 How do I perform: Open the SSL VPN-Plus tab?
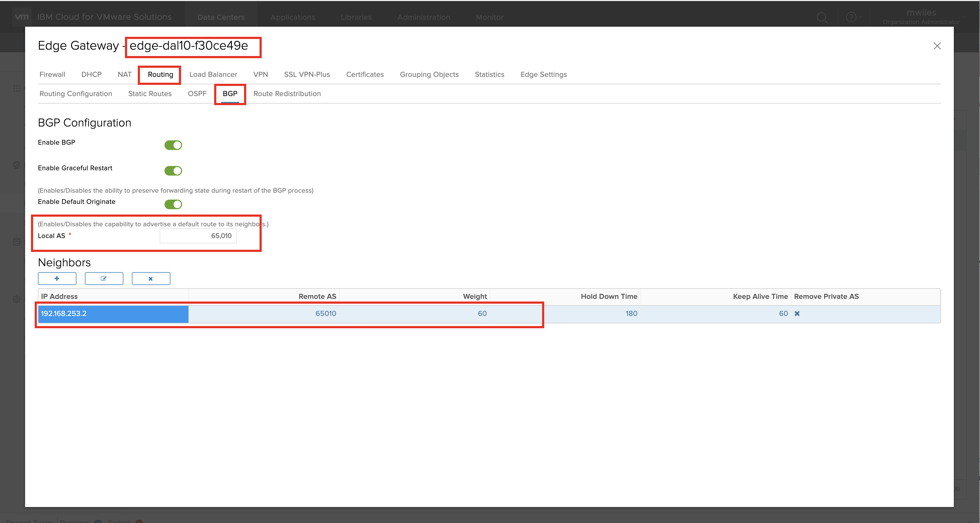(307, 74)
